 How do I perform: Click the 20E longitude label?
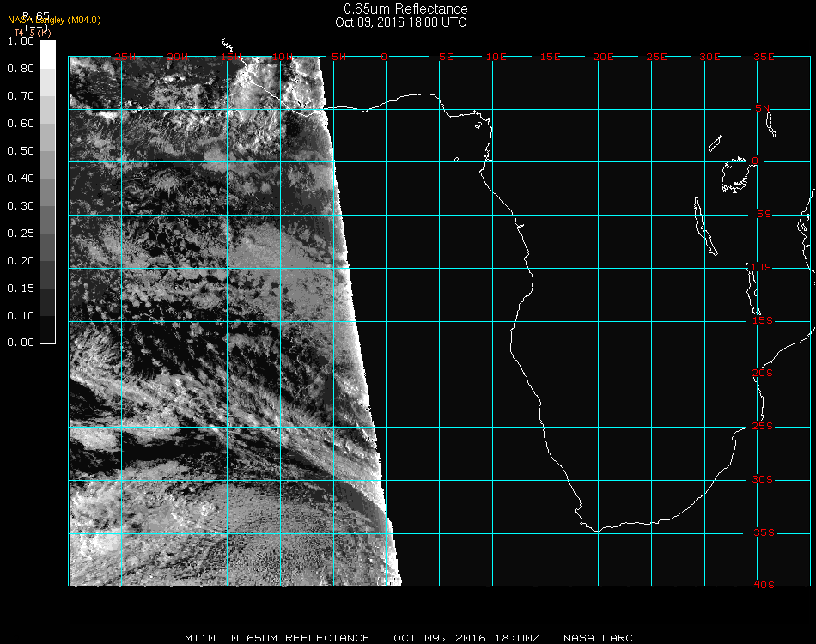click(x=603, y=57)
